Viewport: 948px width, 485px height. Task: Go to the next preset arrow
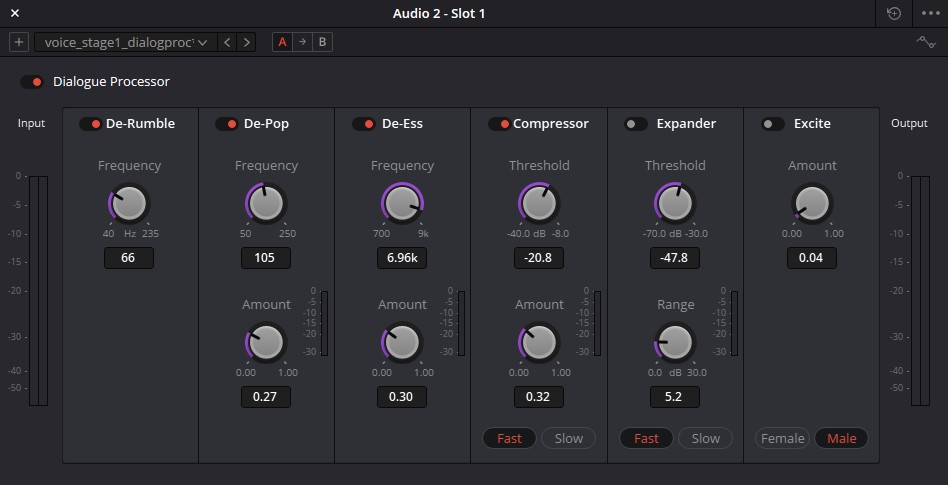click(x=247, y=42)
